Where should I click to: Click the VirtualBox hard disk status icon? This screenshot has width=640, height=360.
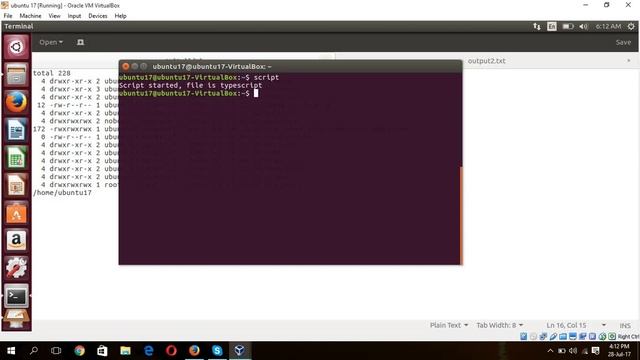coord(524,336)
